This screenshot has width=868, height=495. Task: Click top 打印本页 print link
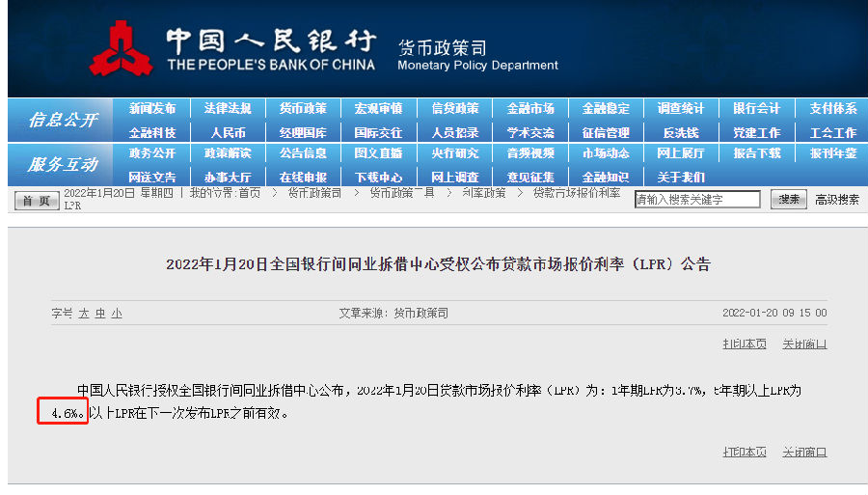(x=745, y=344)
